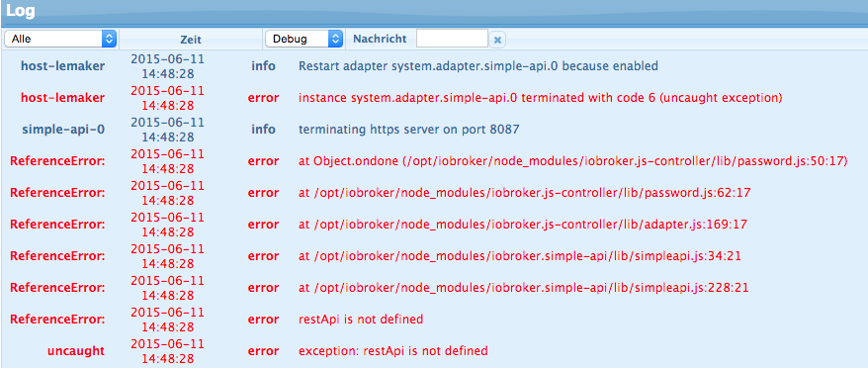Click the 'Nachricht' column label
This screenshot has width=868, height=368.
click(x=380, y=39)
